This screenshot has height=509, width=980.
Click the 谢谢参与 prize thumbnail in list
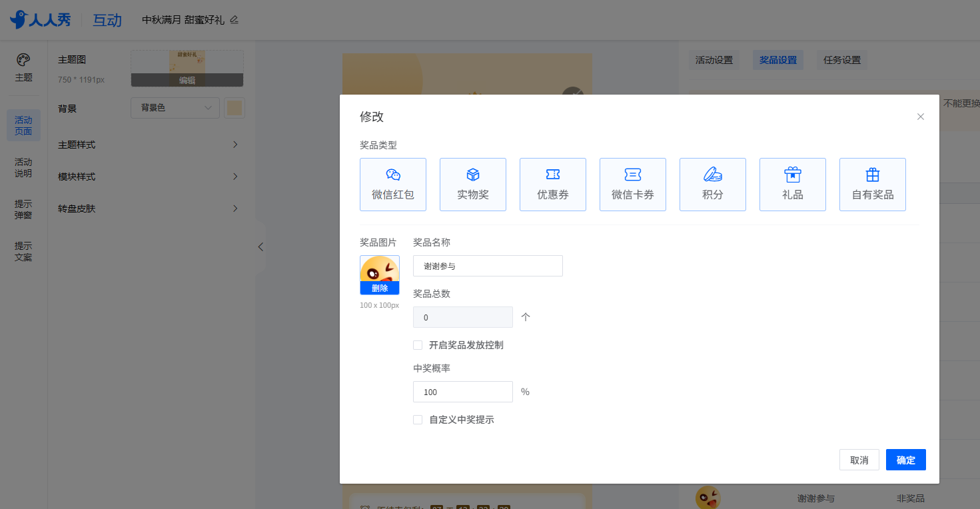tap(708, 498)
